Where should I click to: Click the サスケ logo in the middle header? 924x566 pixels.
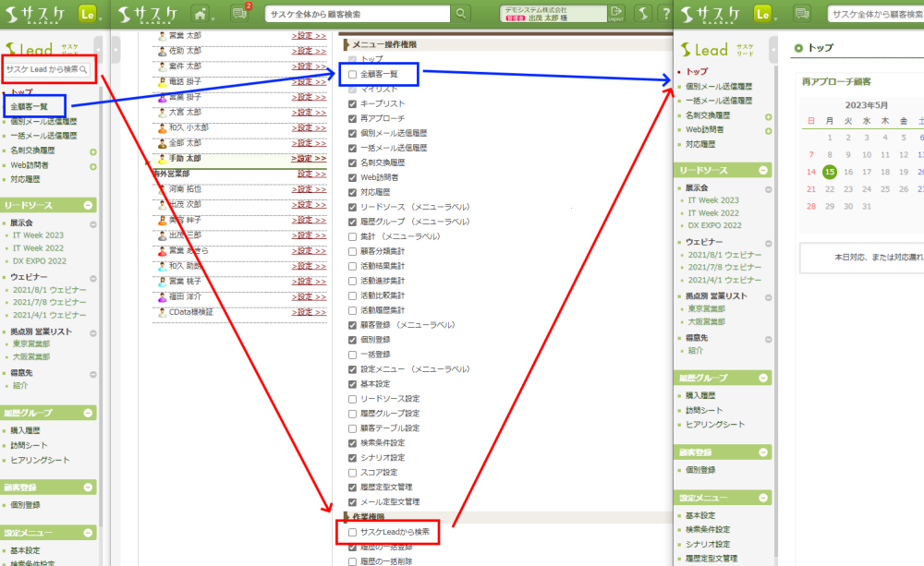click(x=147, y=14)
